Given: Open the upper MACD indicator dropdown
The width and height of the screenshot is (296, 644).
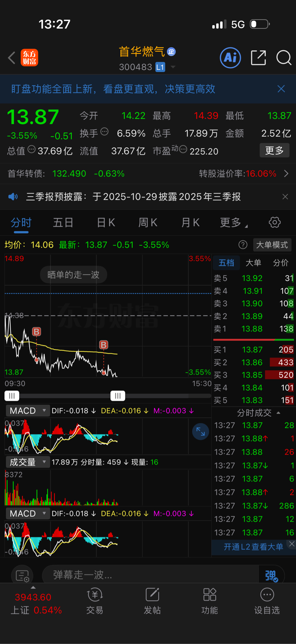Looking at the screenshot, I should [x=28, y=411].
